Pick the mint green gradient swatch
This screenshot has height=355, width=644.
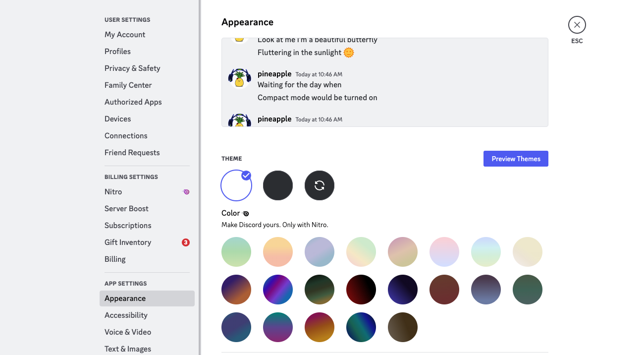tap(236, 252)
